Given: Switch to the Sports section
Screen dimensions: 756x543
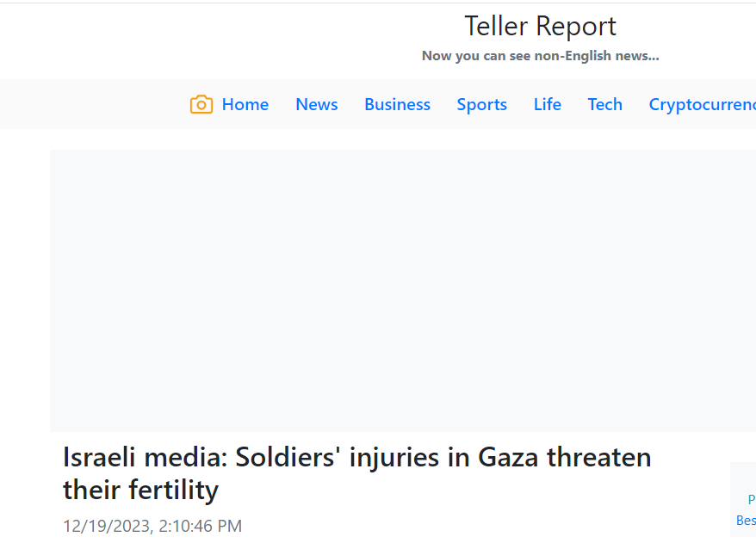Looking at the screenshot, I should point(481,105).
